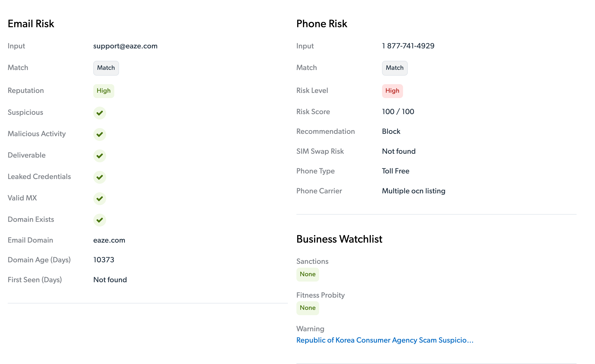
Task: Select the phone number 1 877-741-4929
Action: pos(408,46)
